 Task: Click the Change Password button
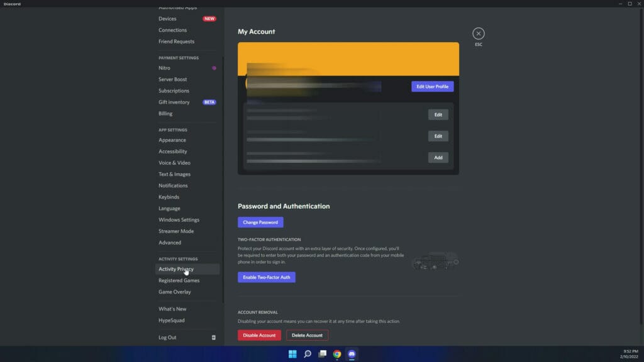pos(260,222)
